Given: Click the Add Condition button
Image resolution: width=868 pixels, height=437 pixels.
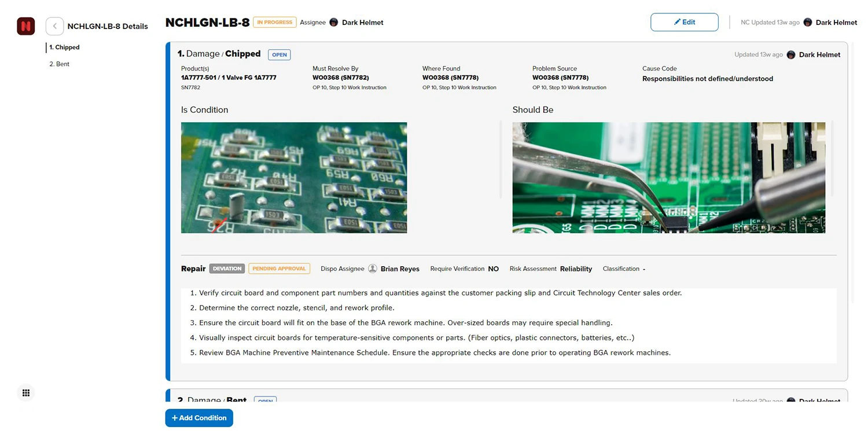Looking at the screenshot, I should click(199, 418).
